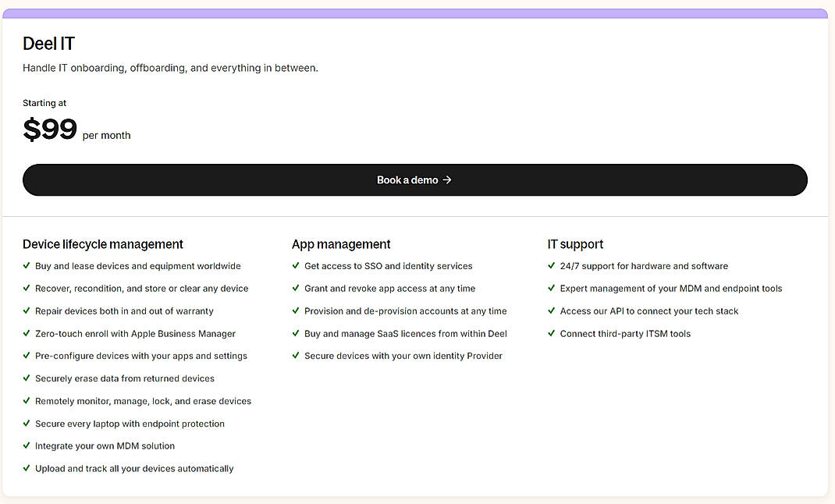
Task: Click "Recover, recondition, and store or clear any device"
Action: pos(142,289)
